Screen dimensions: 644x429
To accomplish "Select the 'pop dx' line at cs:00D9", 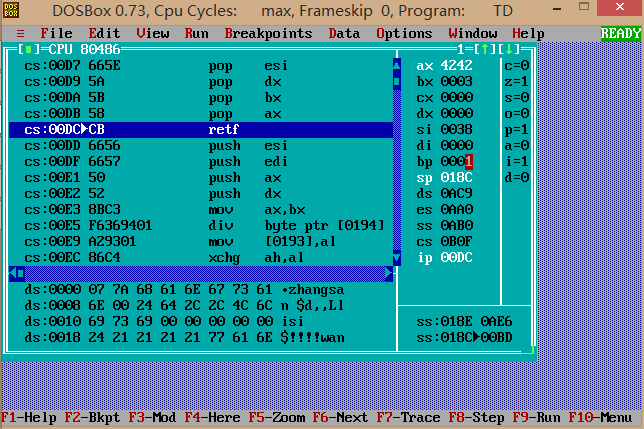I will [201, 82].
